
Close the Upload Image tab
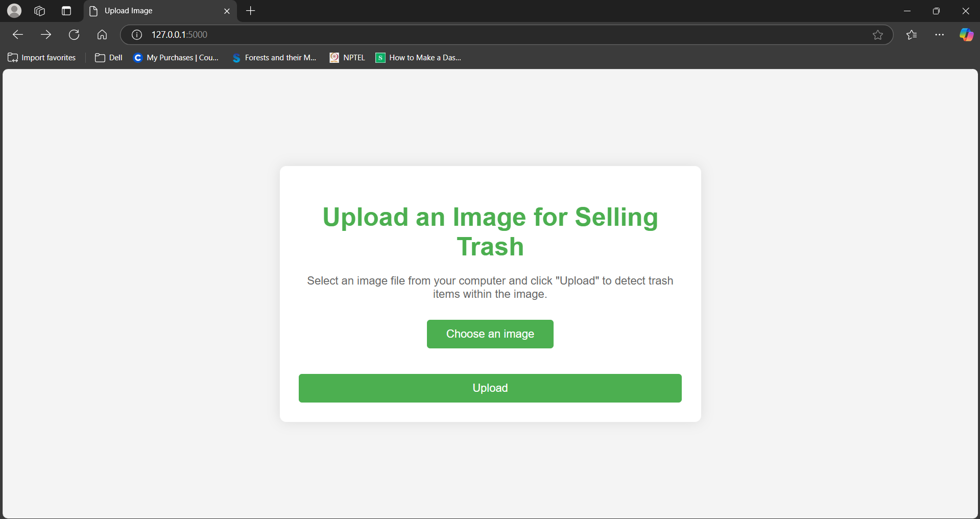(x=227, y=11)
